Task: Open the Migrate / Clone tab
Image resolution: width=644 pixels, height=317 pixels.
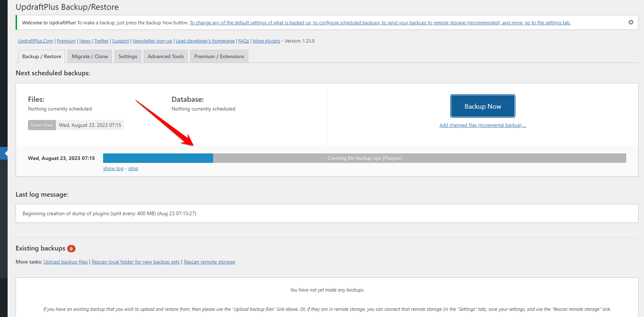Action: 90,56
